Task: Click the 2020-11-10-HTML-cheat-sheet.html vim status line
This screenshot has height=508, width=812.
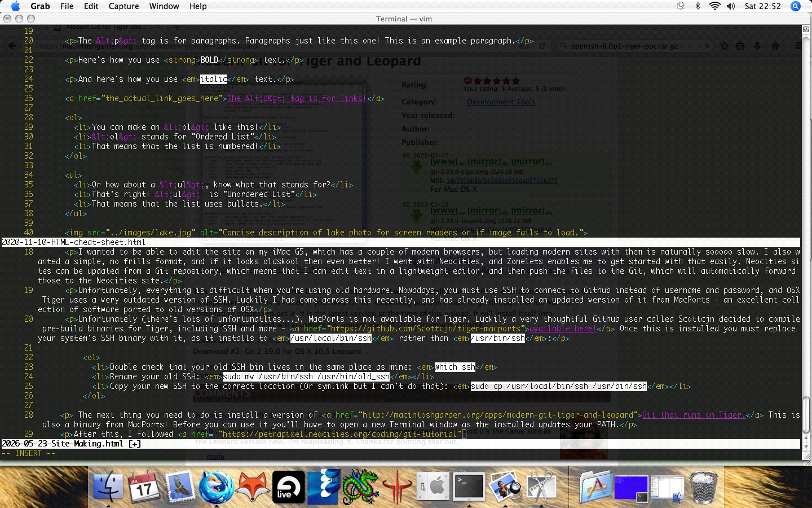Action: tap(400, 242)
